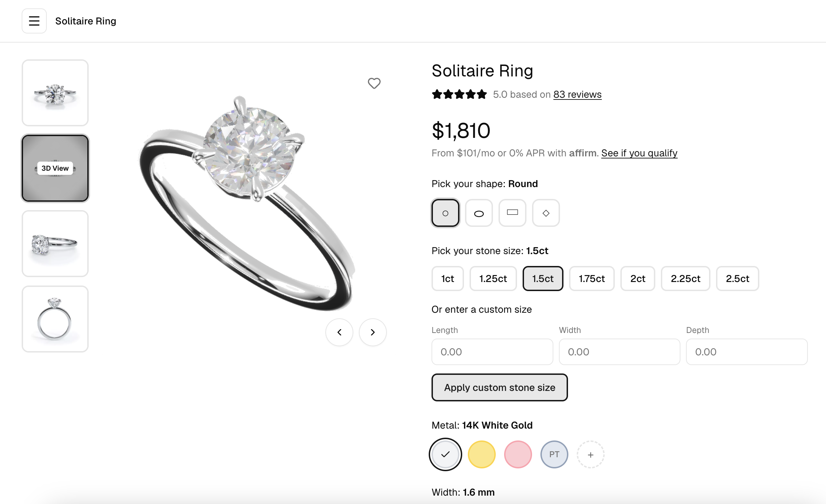Screen dimensions: 826x504
Task: Select rose gold metal swatch
Action: coord(518,454)
